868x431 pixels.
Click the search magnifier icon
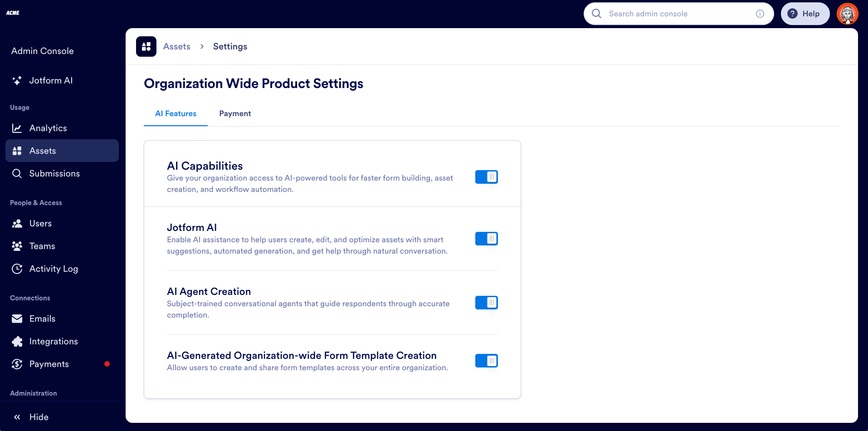tap(596, 14)
